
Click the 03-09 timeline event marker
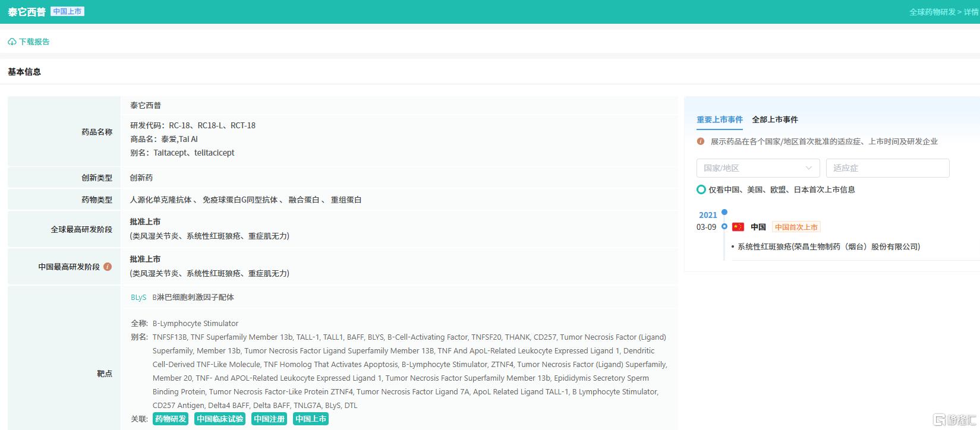(724, 226)
